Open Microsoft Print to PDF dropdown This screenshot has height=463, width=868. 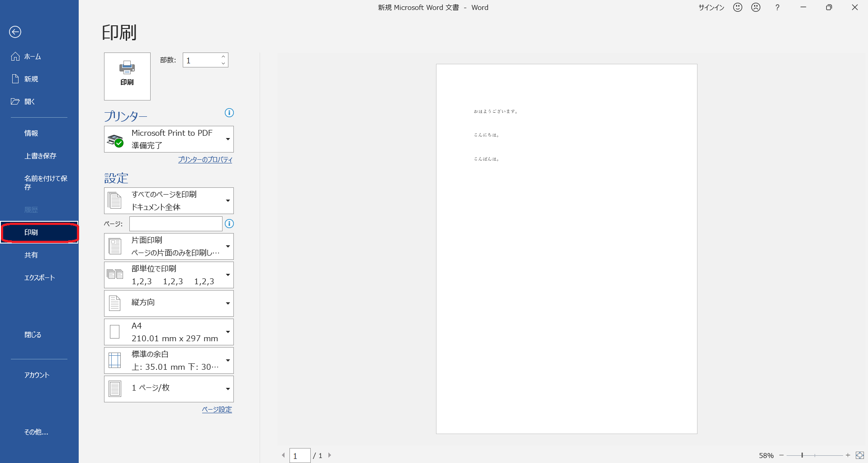pyautogui.click(x=169, y=139)
